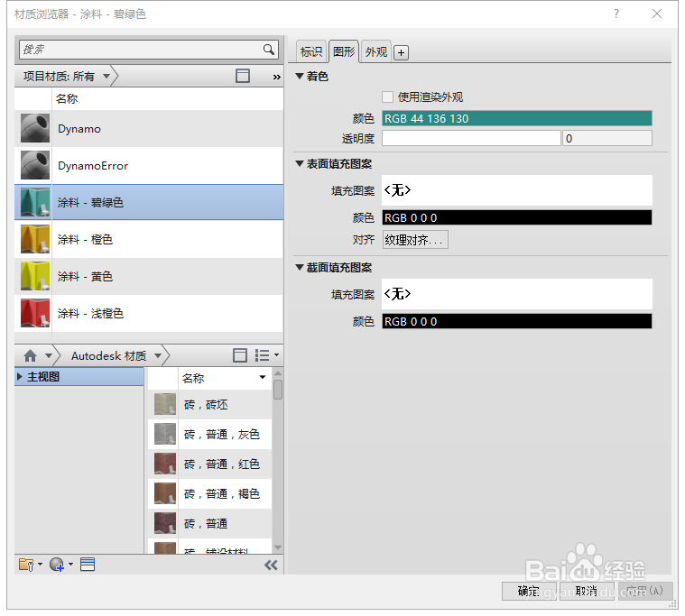Collapse the 表面填充图案 section
This screenshot has height=616, width=685.
[300, 164]
